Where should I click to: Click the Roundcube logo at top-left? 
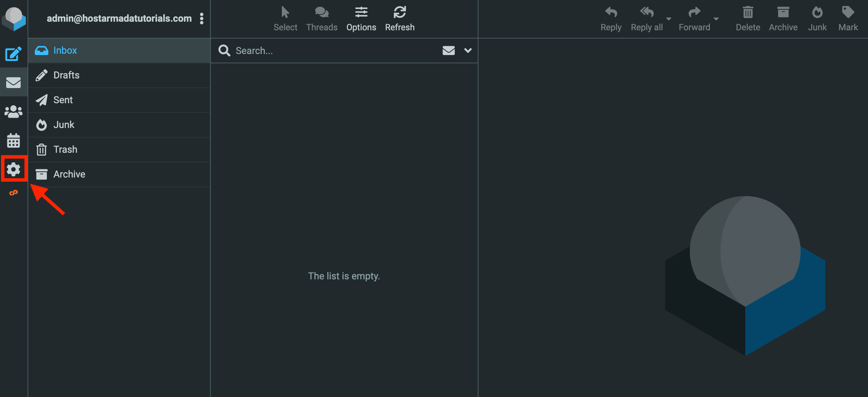[14, 19]
